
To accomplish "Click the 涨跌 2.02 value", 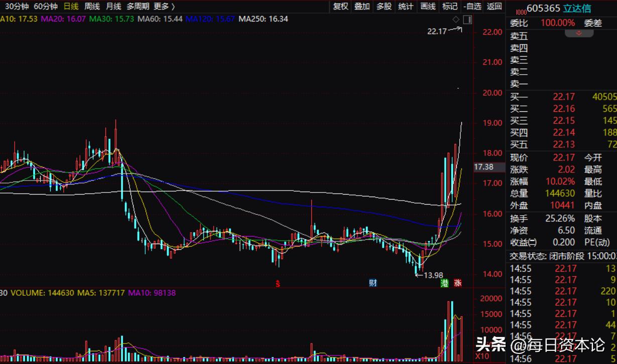I will (566, 169).
